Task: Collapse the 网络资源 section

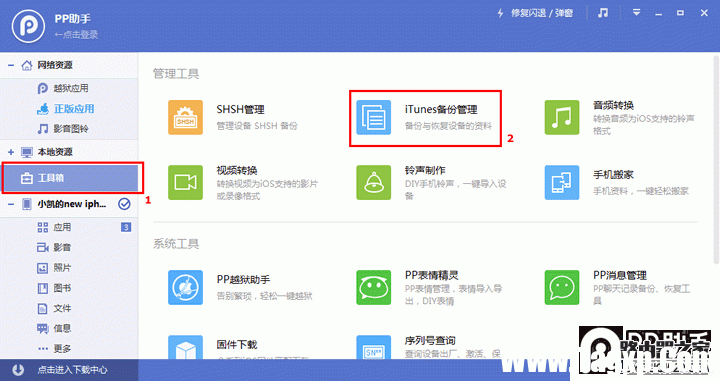Action: 11,65
